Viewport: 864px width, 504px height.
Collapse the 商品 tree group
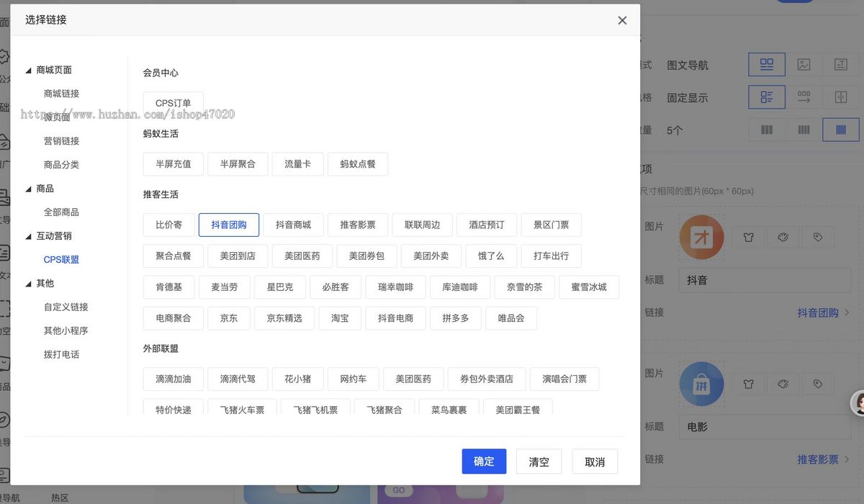point(29,188)
